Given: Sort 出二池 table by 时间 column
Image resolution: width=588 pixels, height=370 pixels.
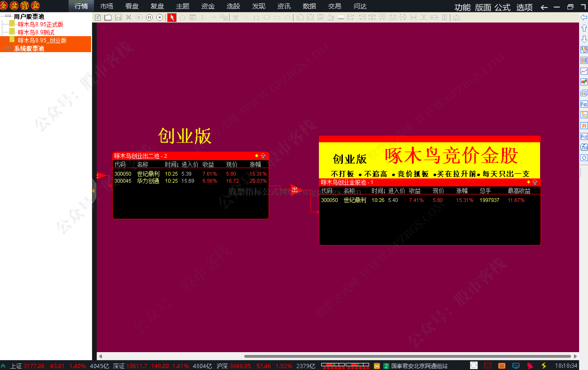Looking at the screenshot, I should tap(172, 165).
